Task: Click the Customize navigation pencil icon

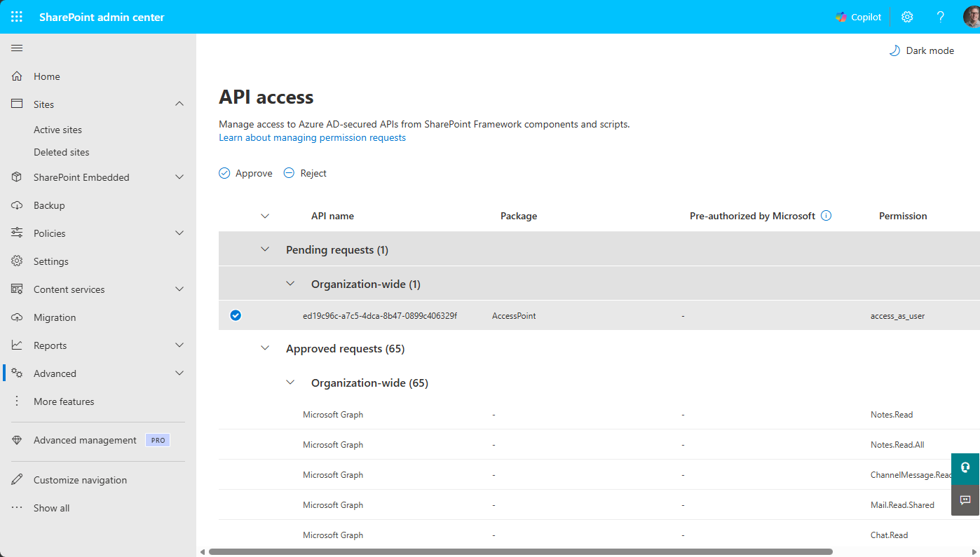Action: [x=18, y=480]
